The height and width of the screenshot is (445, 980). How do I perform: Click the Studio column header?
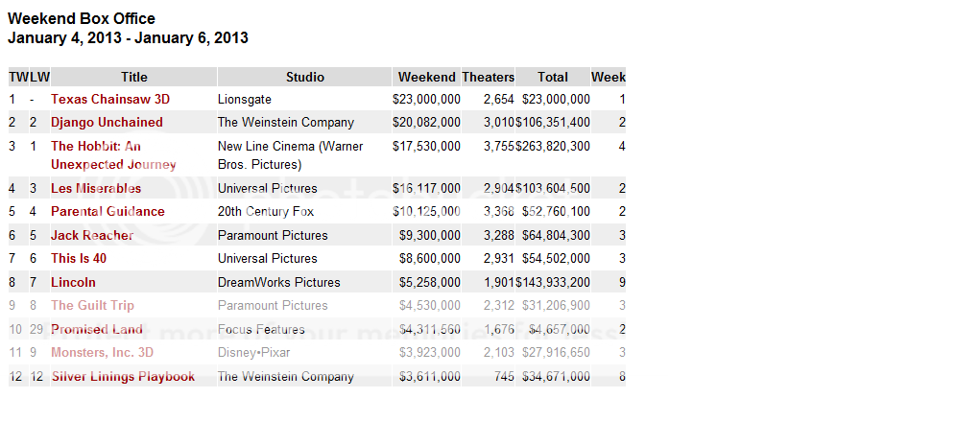coord(305,78)
